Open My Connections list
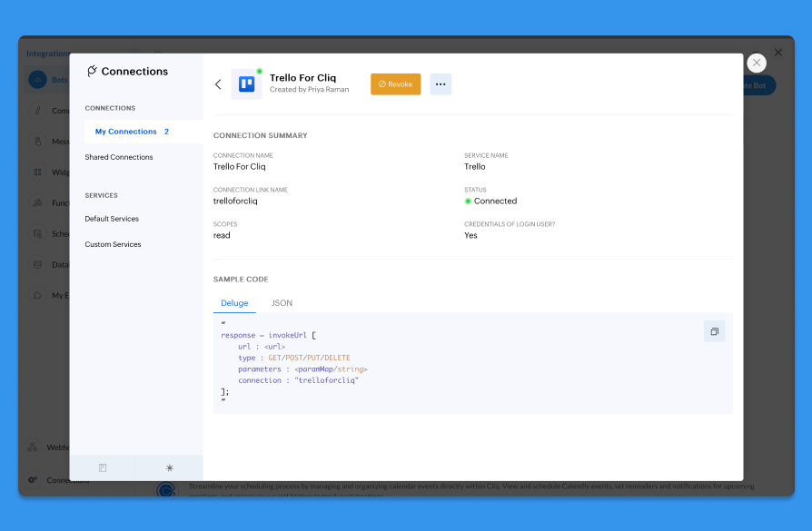The image size is (812, 531). [x=144, y=132]
